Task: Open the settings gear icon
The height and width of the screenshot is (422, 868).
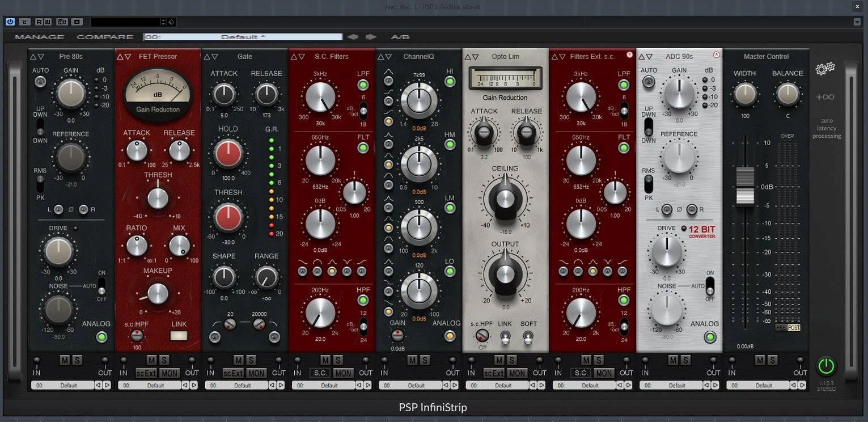Action: click(x=825, y=69)
